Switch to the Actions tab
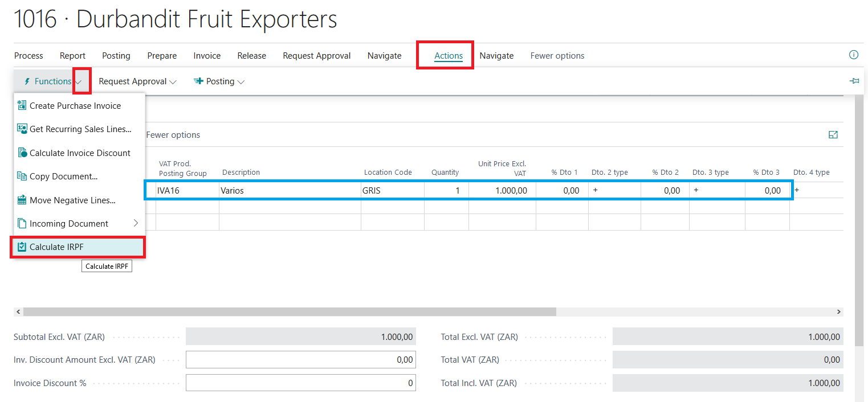This screenshot has width=868, height=402. point(449,56)
